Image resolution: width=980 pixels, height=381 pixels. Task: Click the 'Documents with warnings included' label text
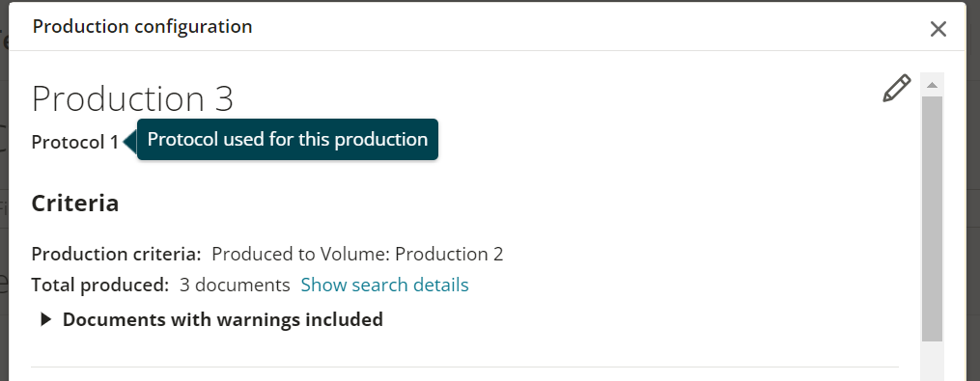point(222,320)
